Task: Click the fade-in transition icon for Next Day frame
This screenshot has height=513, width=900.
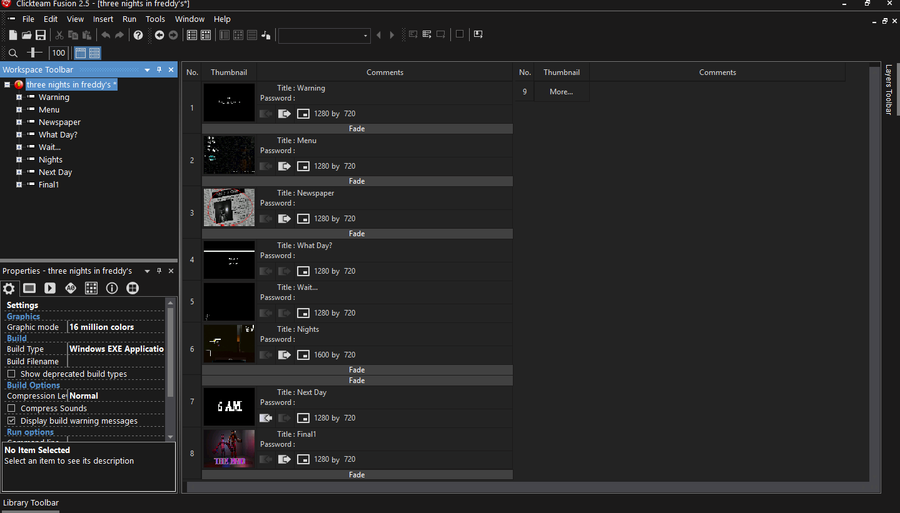Action: point(266,418)
